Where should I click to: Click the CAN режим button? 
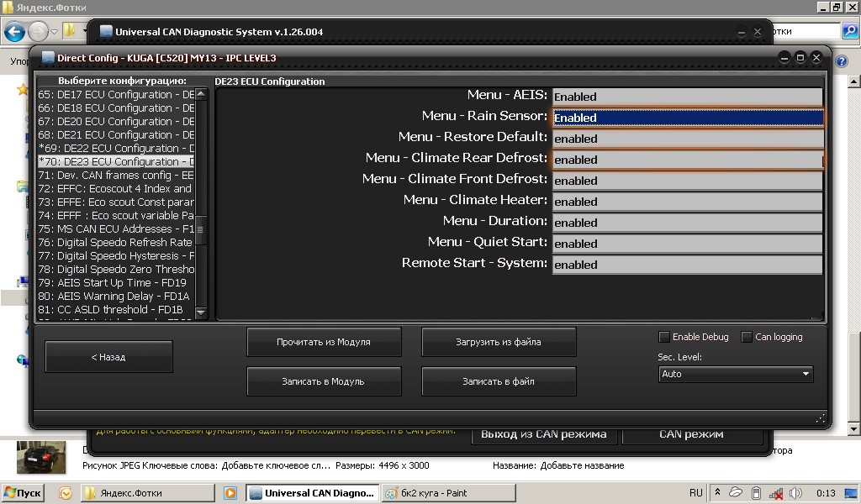click(x=692, y=433)
